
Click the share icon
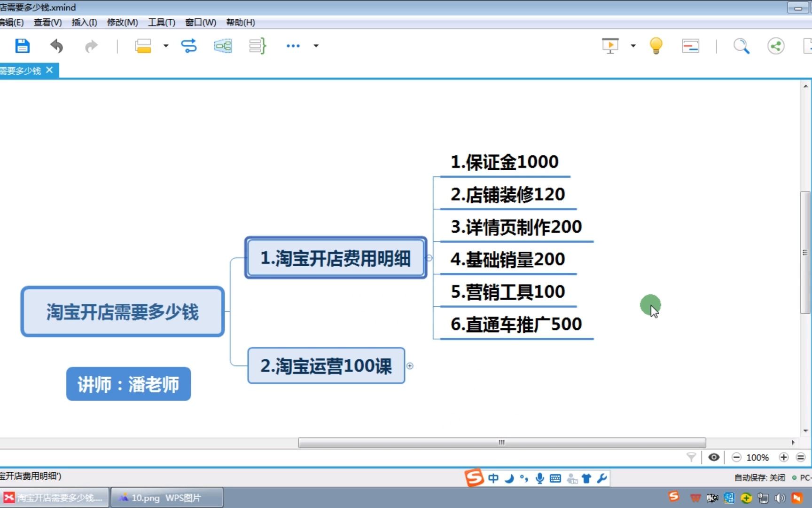pyautogui.click(x=776, y=46)
